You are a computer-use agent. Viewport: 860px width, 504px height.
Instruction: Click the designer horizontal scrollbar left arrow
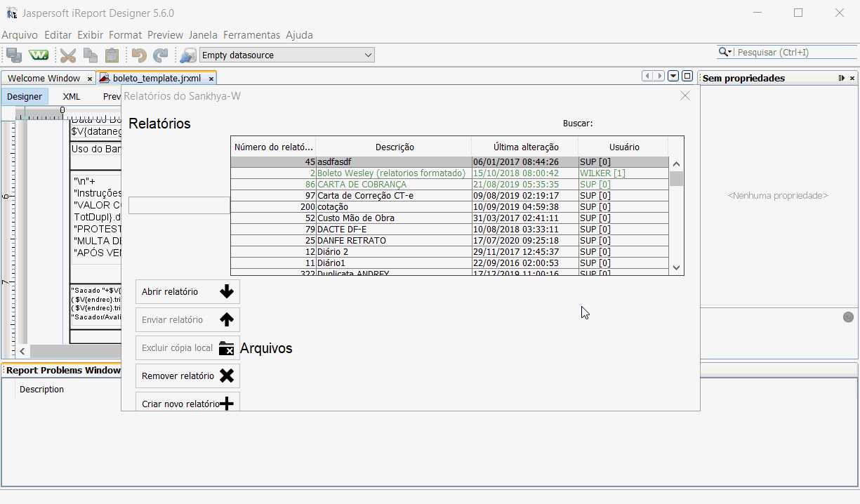pyautogui.click(x=22, y=351)
